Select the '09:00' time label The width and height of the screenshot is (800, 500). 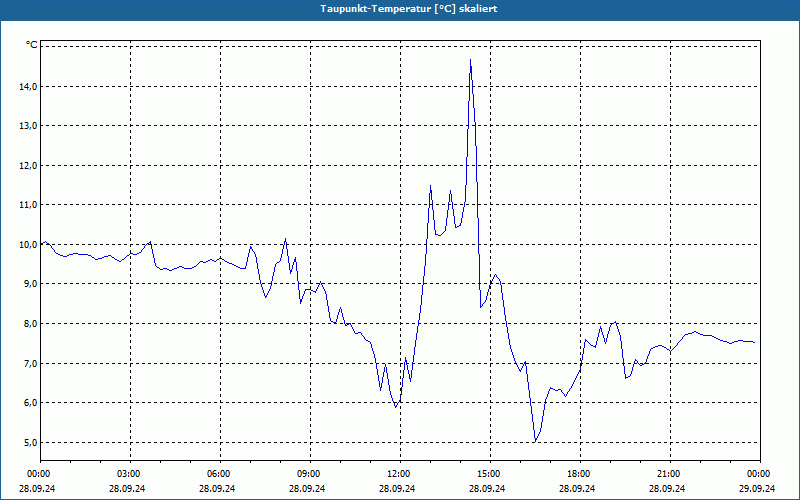[x=310, y=474]
